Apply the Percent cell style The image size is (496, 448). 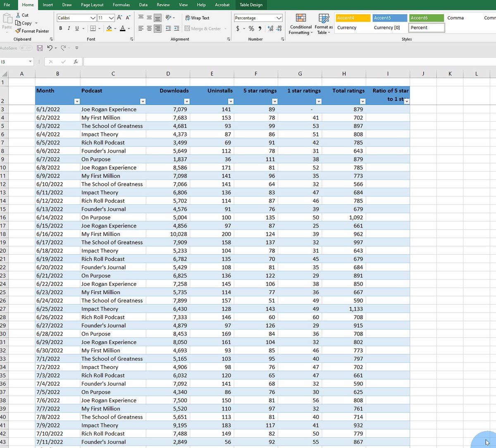coord(427,28)
